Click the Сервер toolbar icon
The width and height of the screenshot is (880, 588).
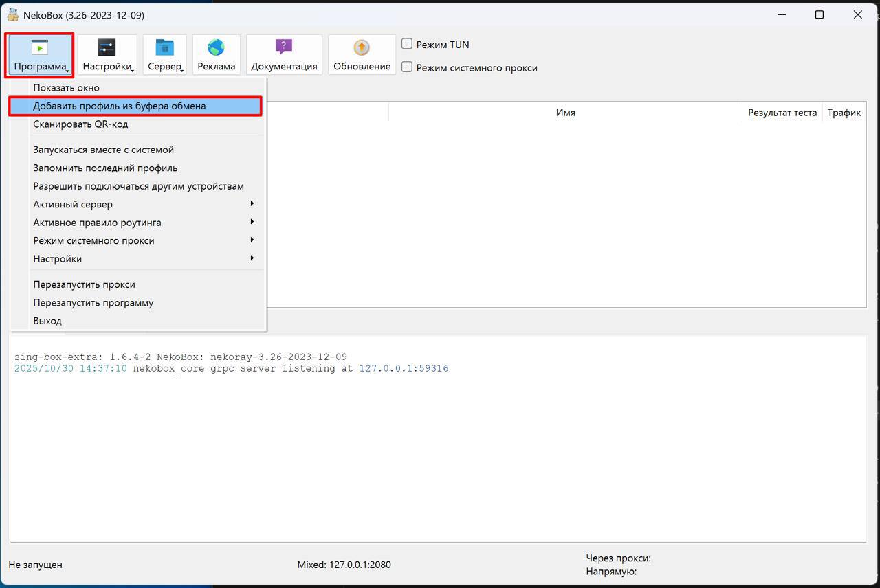tap(164, 48)
